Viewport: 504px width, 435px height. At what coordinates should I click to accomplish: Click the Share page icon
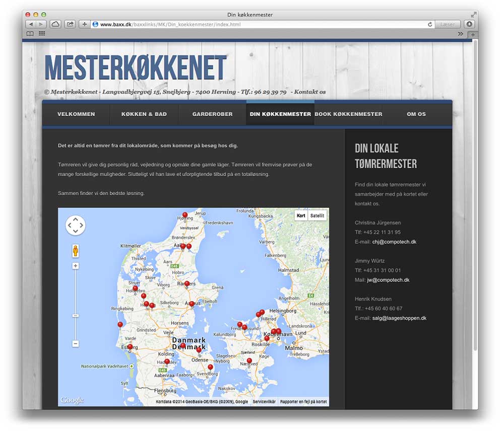coord(70,24)
